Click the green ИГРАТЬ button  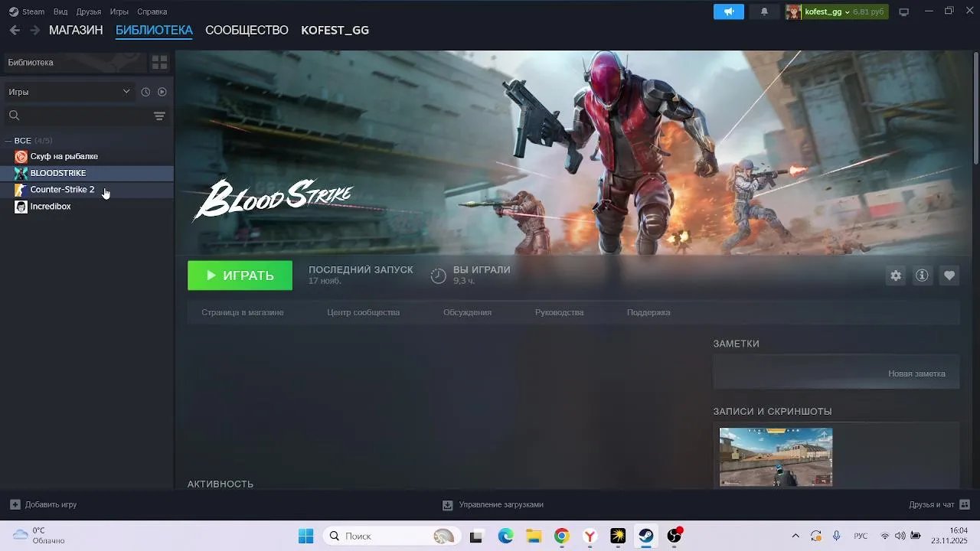click(x=240, y=275)
